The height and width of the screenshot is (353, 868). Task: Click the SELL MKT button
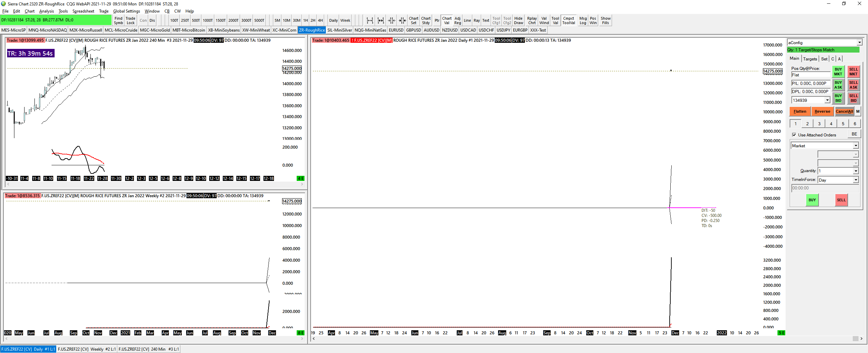(853, 72)
